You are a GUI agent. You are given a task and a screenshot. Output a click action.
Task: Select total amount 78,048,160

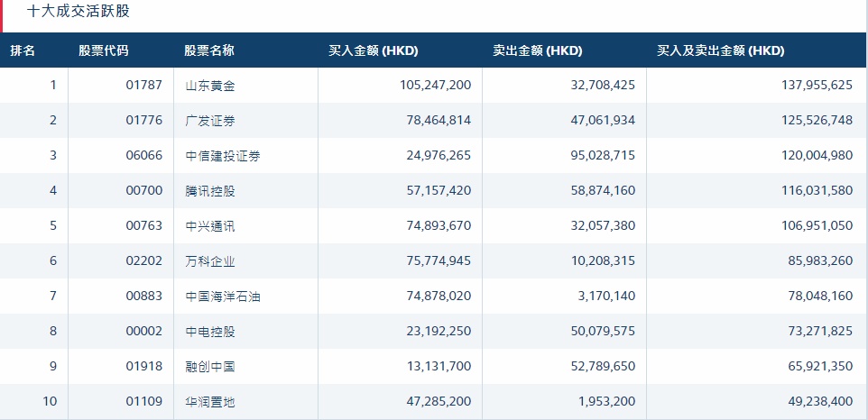tap(820, 297)
